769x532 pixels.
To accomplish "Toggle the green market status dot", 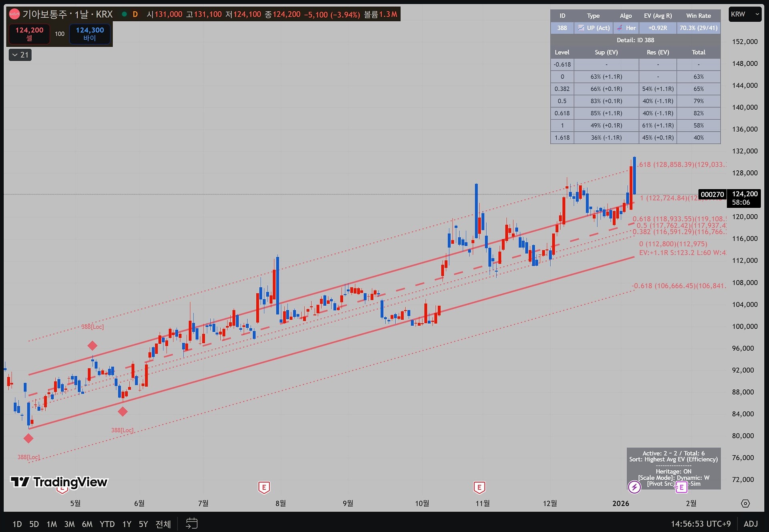I will coord(124,14).
